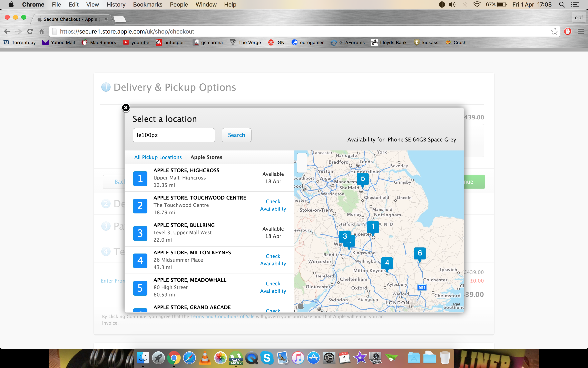
Task: Check Availability for Touchwood Centre
Action: pos(273,205)
